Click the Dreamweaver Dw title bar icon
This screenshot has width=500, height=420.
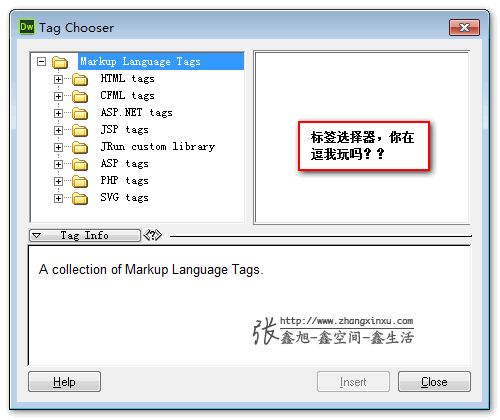(27, 27)
